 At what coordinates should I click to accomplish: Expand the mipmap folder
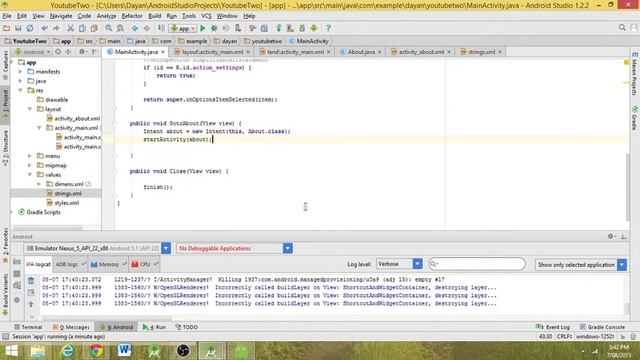coord(30,165)
